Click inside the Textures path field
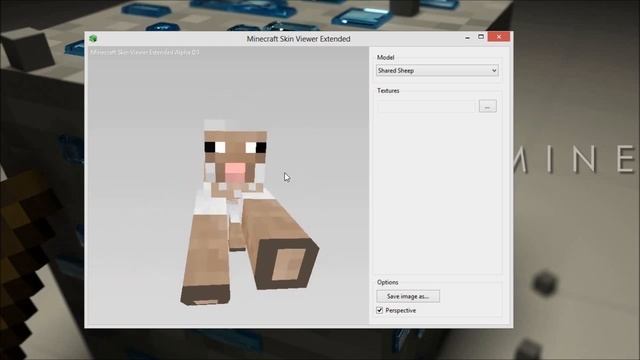This screenshot has height=360, width=640. [426, 106]
